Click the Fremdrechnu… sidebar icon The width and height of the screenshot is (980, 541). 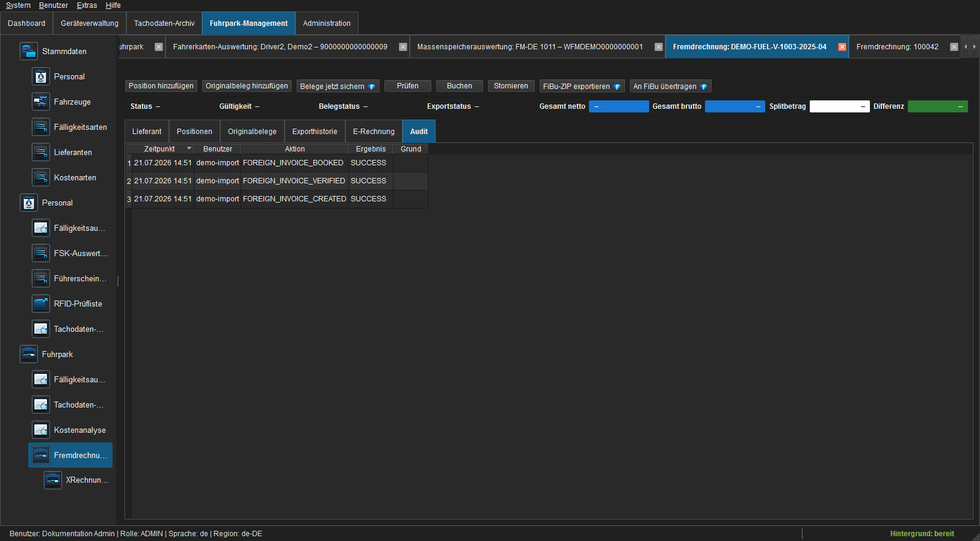(x=41, y=455)
